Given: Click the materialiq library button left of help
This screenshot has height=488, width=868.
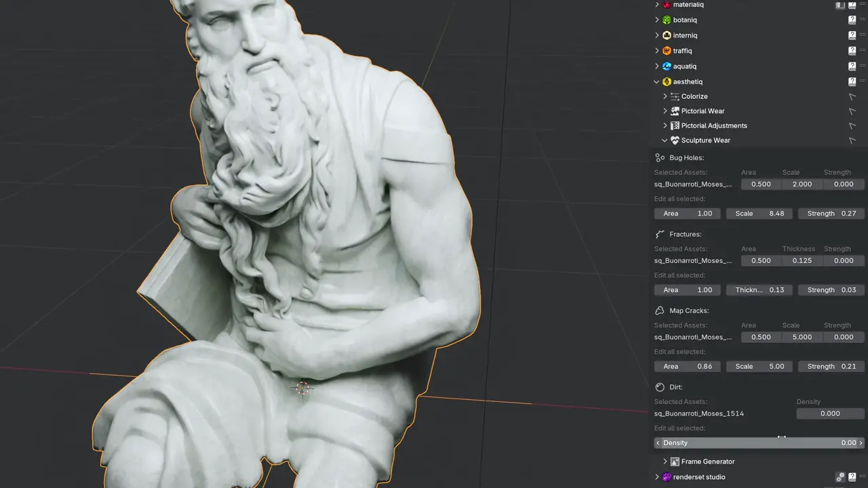Looking at the screenshot, I should point(840,5).
